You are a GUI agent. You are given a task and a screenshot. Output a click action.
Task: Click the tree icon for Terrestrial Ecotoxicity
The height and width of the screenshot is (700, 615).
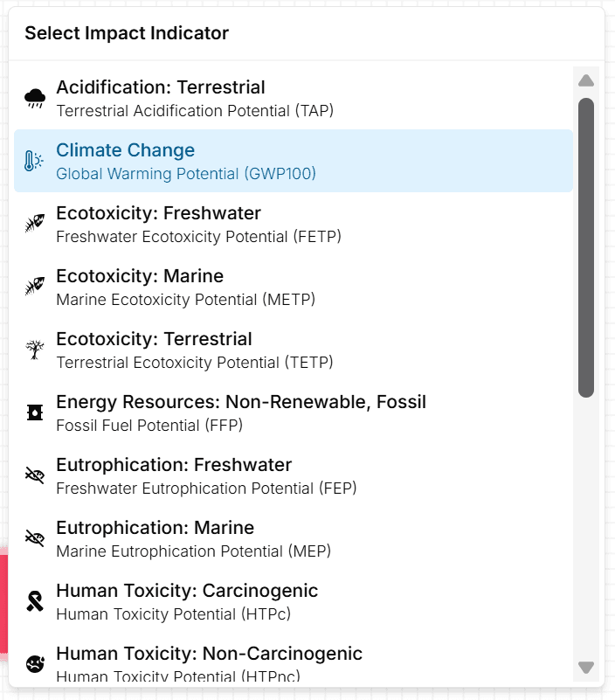[33, 349]
